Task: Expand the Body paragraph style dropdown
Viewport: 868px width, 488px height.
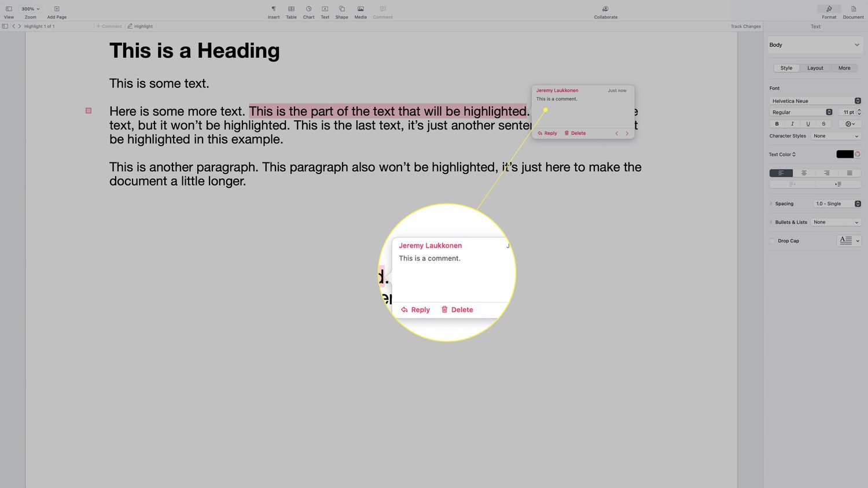Action: click(815, 45)
